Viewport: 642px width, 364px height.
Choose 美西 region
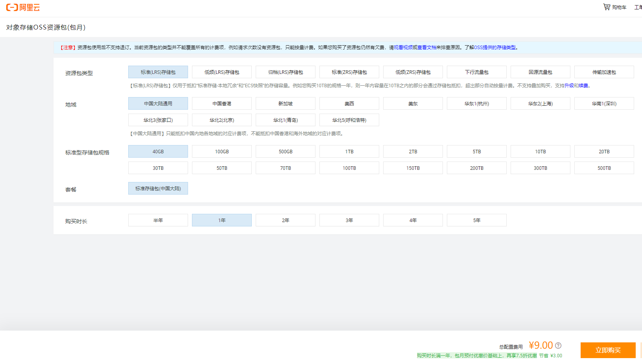tap(349, 103)
